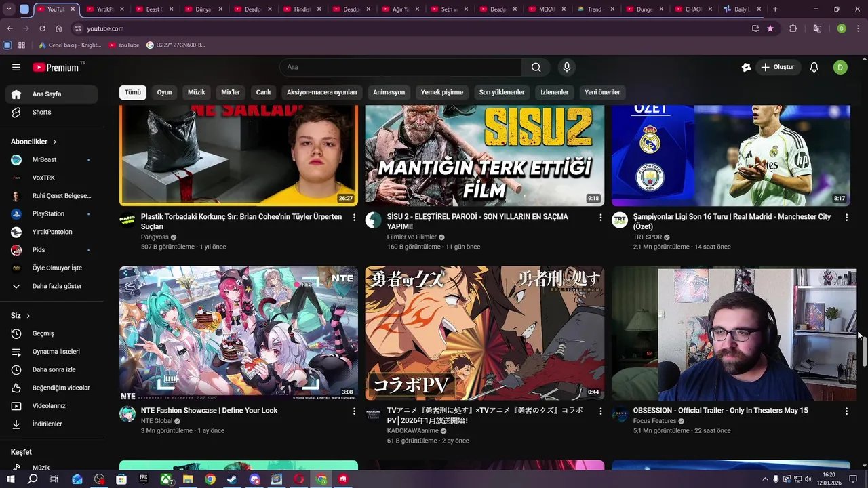Image resolution: width=868 pixels, height=488 pixels.
Task: Open options menu for OBSESSION trailer
Action: [846, 411]
